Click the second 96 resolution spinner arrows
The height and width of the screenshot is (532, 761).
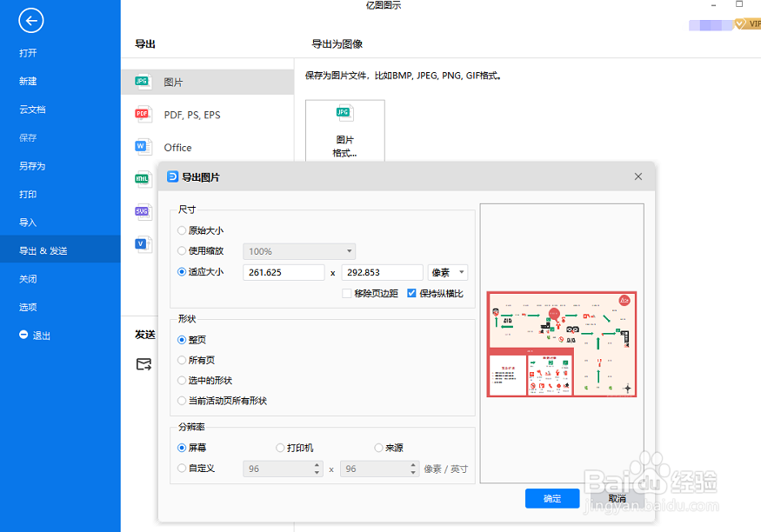[x=412, y=469]
